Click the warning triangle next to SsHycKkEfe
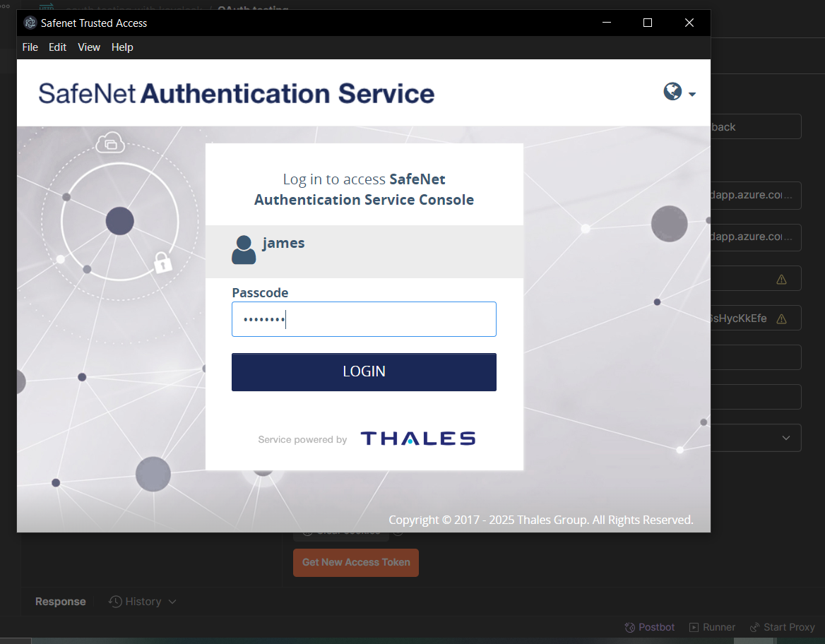 781,318
